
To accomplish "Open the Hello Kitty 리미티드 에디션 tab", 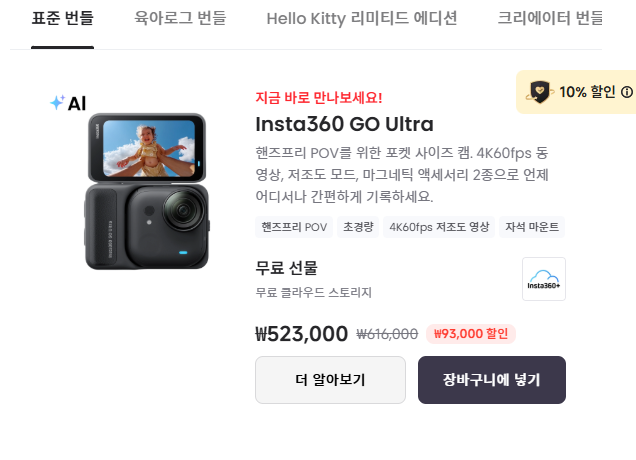I will coord(362,18).
